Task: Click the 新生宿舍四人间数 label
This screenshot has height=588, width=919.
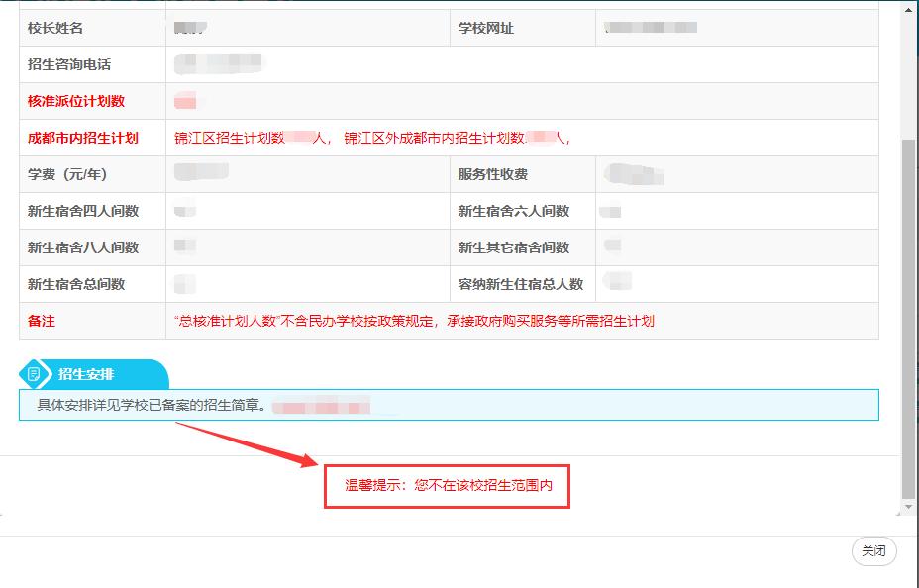Action: (83, 211)
